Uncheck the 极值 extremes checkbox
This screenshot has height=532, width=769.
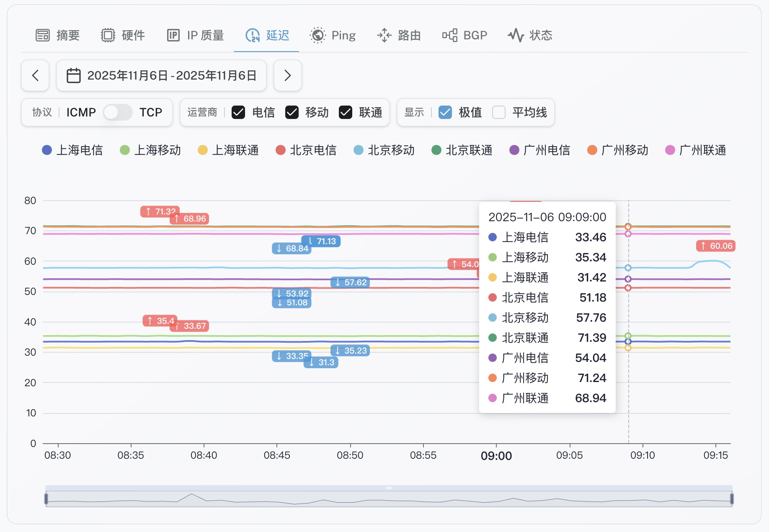click(x=445, y=112)
